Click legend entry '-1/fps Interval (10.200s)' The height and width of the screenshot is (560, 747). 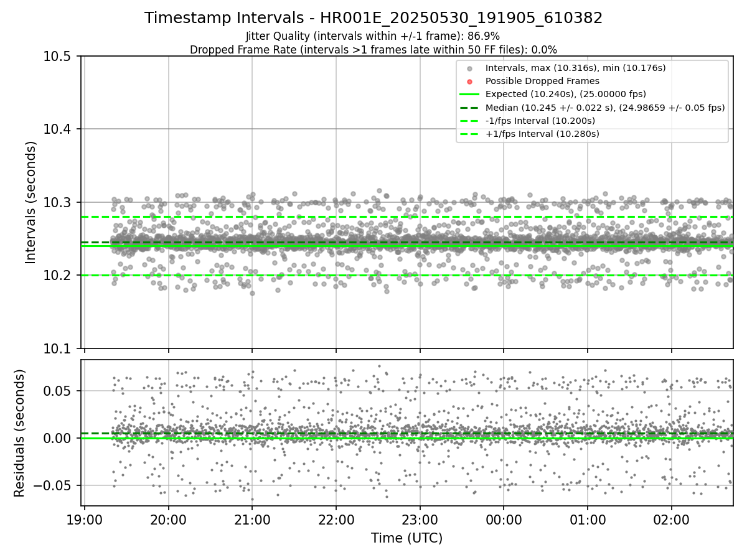coord(540,121)
